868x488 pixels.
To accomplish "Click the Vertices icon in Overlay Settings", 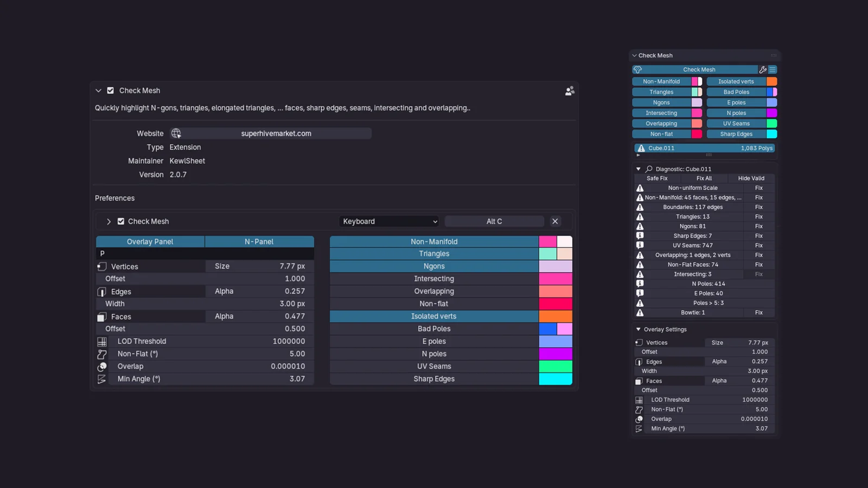I will tap(639, 342).
